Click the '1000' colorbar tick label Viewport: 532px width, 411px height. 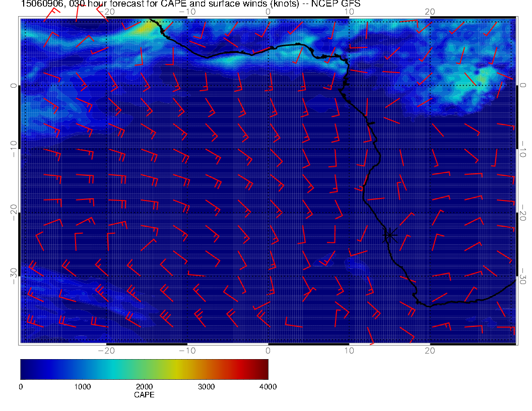pos(83,387)
